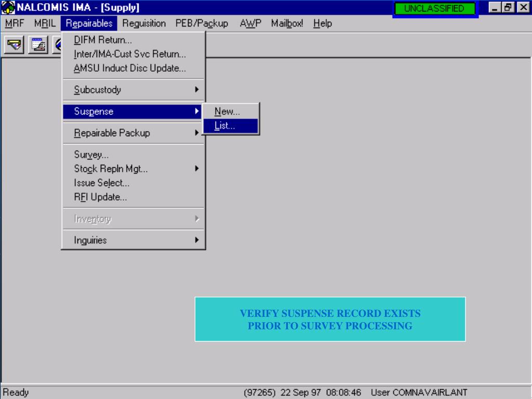Screen dimensions: 532x399
Task: Select List... in Suspense submenu
Action: point(231,126)
